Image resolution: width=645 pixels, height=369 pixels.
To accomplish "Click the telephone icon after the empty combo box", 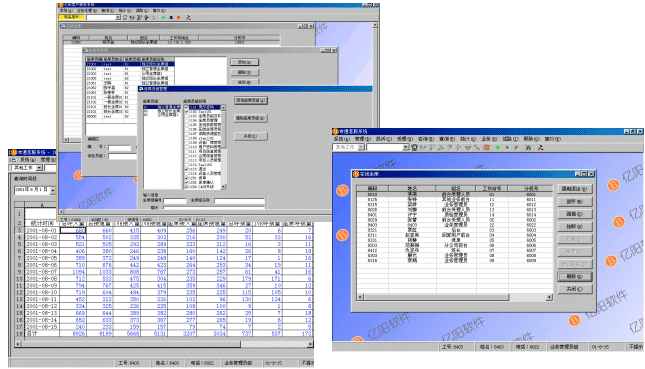I will tap(413, 147).
